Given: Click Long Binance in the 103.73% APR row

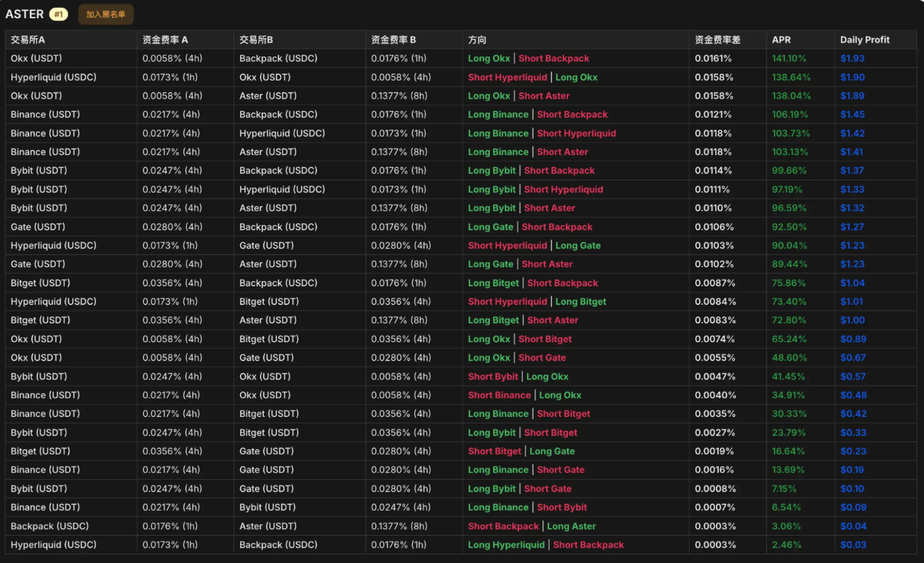Looking at the screenshot, I should pos(498,133).
